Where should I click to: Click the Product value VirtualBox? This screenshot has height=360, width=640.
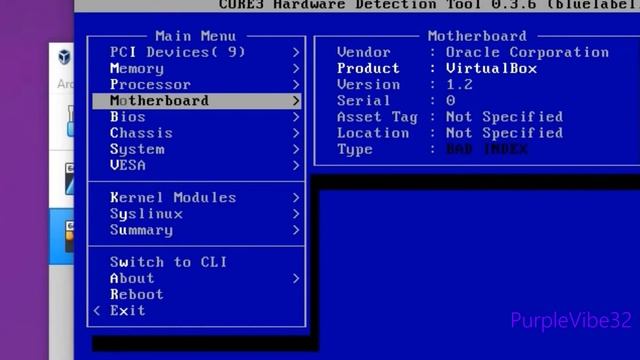[x=491, y=69]
